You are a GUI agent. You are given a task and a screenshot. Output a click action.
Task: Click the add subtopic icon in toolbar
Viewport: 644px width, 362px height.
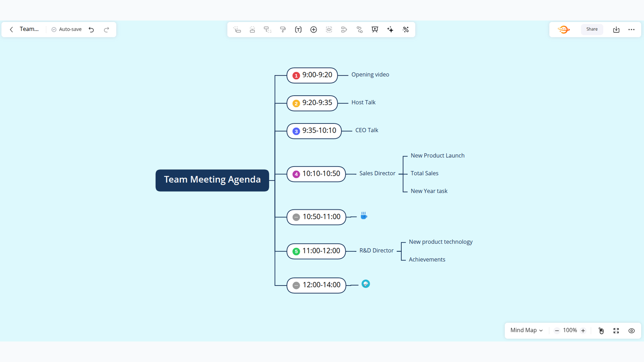[x=237, y=29]
